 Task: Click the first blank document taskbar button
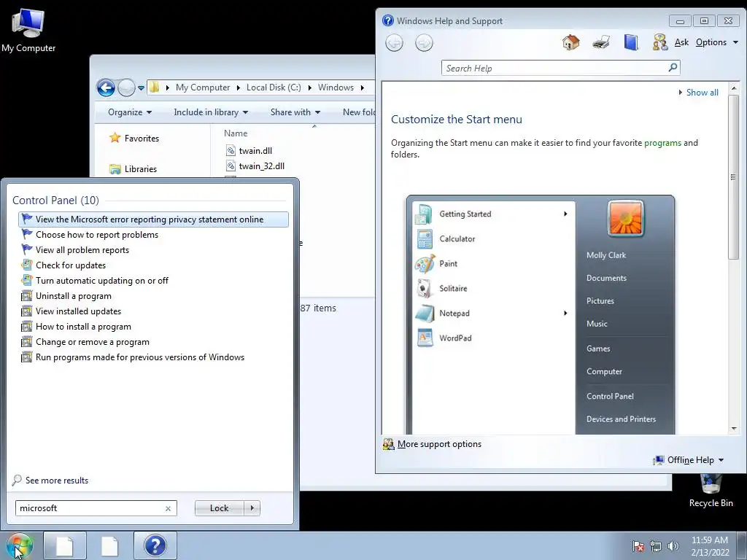point(65,545)
